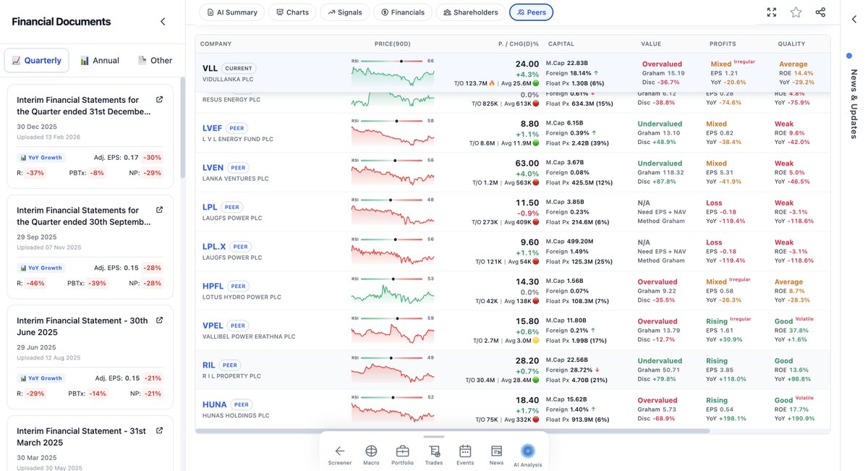Click YoY Growth tag on June statement
The width and height of the screenshot is (868, 471).
coord(41,378)
